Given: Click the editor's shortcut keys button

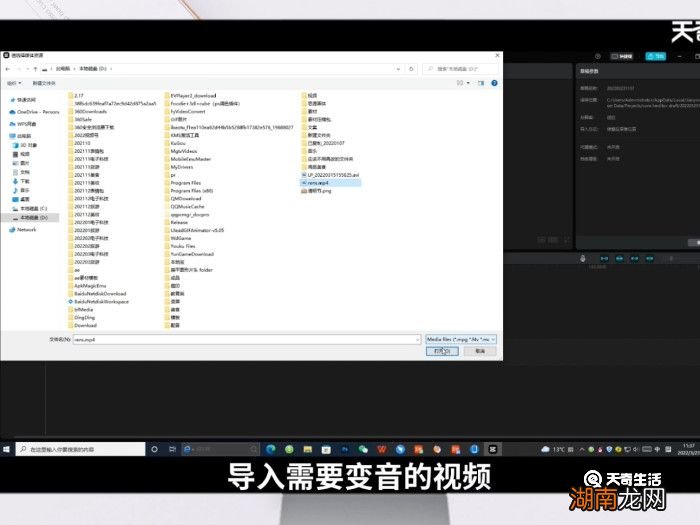Looking at the screenshot, I should point(621,56).
